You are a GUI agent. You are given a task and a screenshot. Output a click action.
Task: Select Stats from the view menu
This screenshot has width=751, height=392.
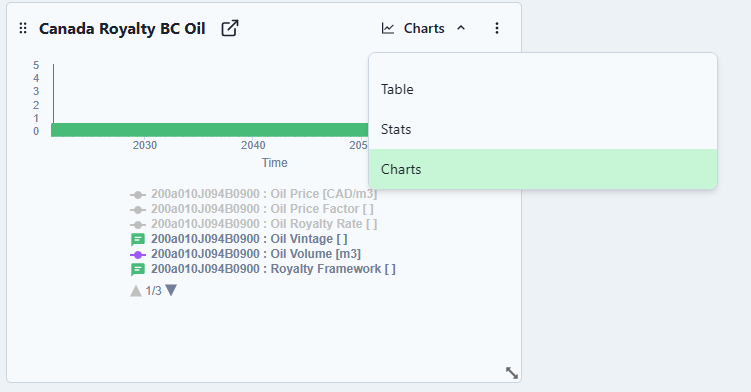tap(543, 129)
